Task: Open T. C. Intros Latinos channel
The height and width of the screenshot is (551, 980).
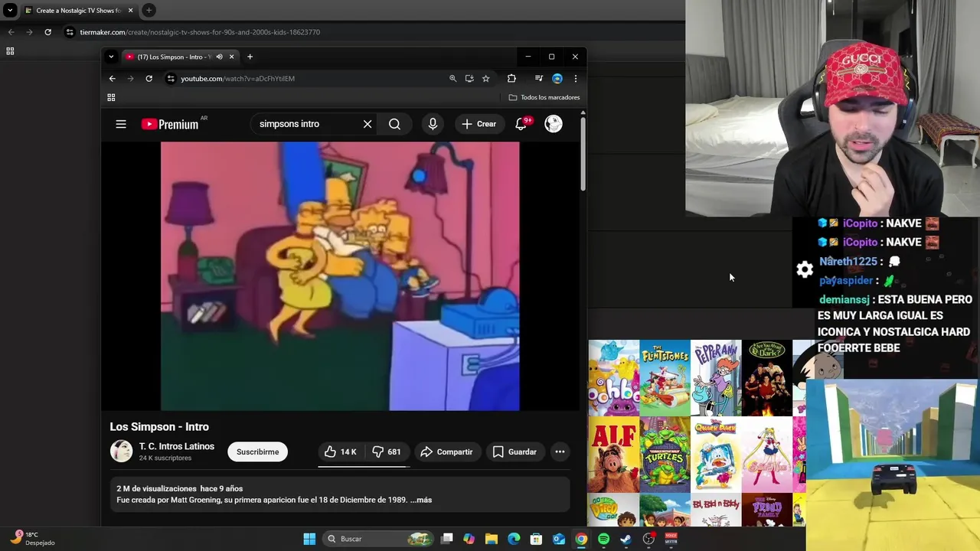Action: pyautogui.click(x=176, y=446)
